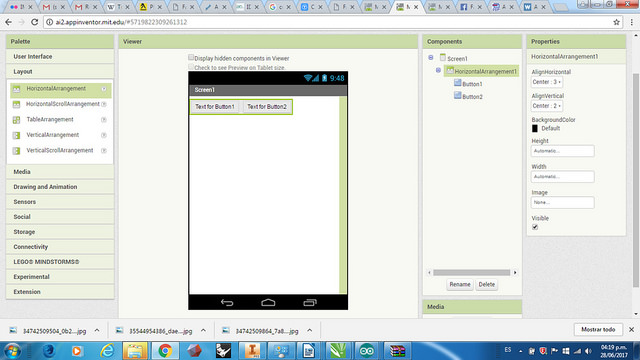Toggle Display hidden components in Viewer
Viewport: 640px width, 360px height.
point(191,58)
